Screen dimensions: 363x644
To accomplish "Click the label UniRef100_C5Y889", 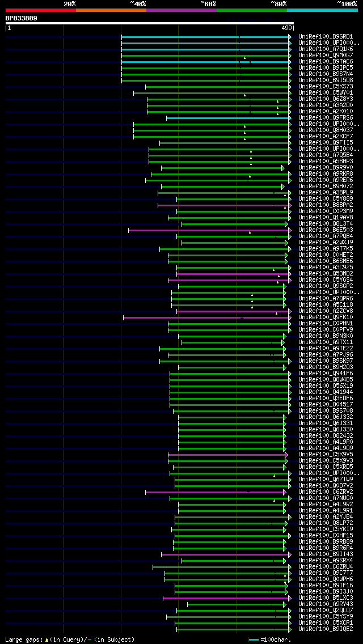I will point(326,199).
